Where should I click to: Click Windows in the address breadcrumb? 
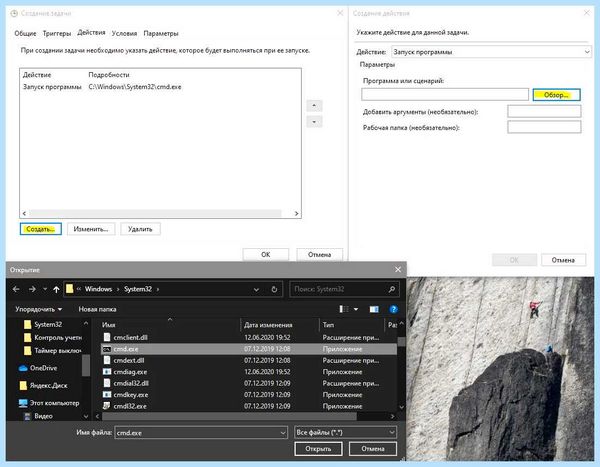(98, 289)
